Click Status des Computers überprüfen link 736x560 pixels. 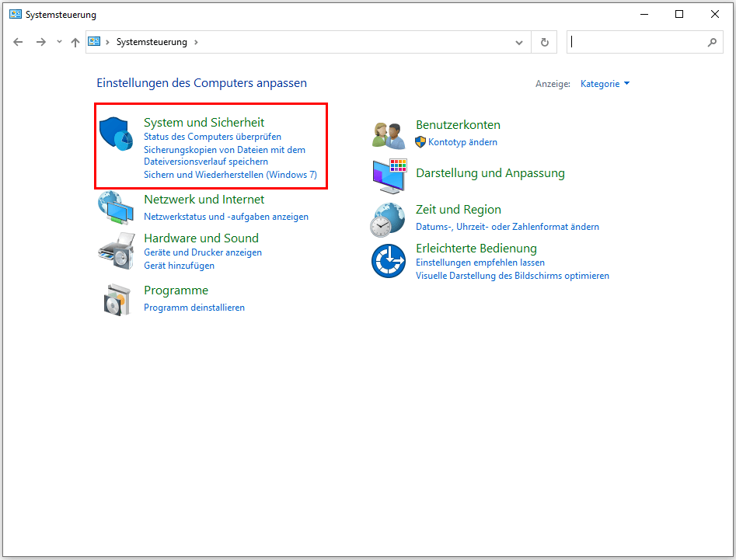(212, 137)
